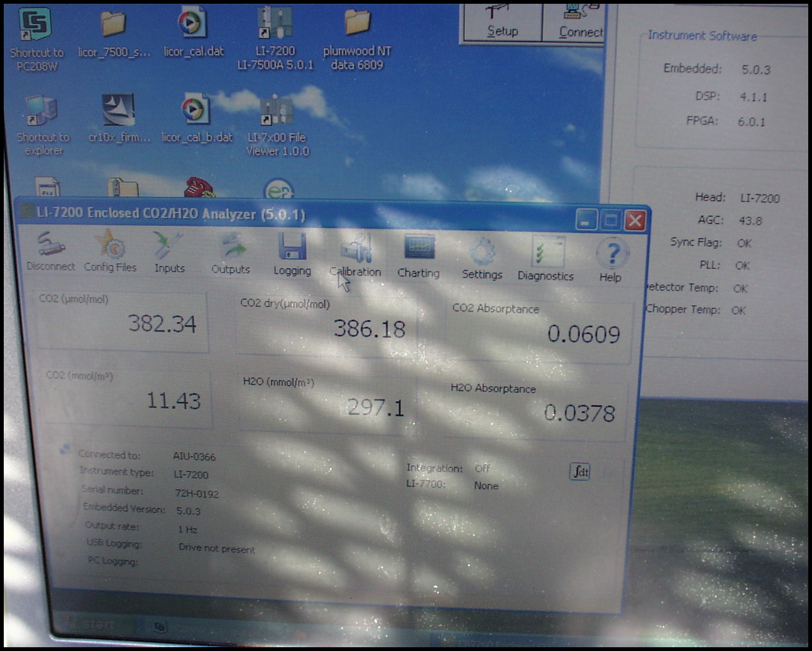Click the LI-7700 None status text

click(486, 486)
